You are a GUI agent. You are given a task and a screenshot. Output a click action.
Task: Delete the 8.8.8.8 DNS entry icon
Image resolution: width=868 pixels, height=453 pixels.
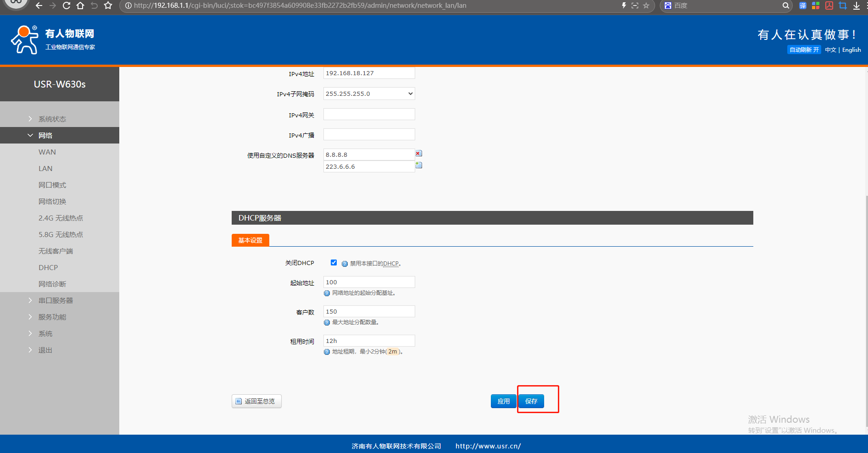418,154
